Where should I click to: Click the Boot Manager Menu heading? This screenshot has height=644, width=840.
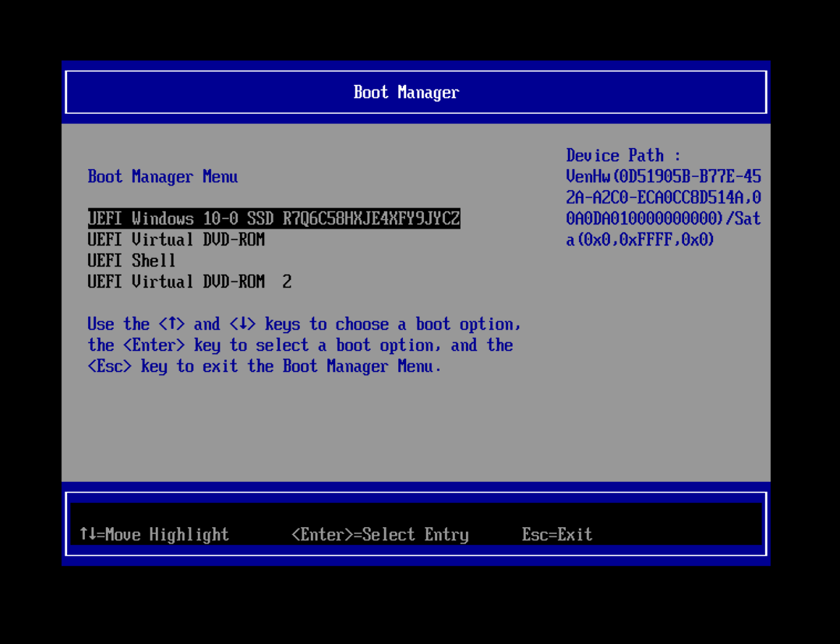point(163,176)
